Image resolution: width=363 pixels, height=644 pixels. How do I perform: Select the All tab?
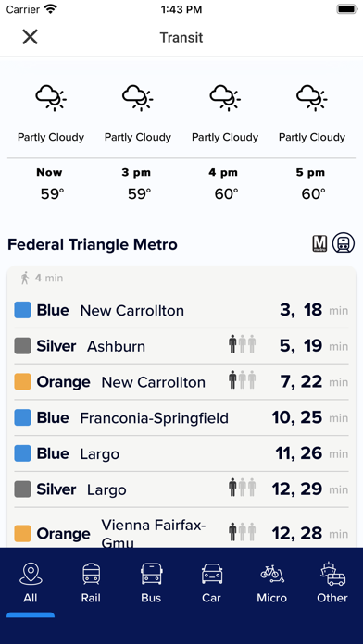[x=31, y=584]
